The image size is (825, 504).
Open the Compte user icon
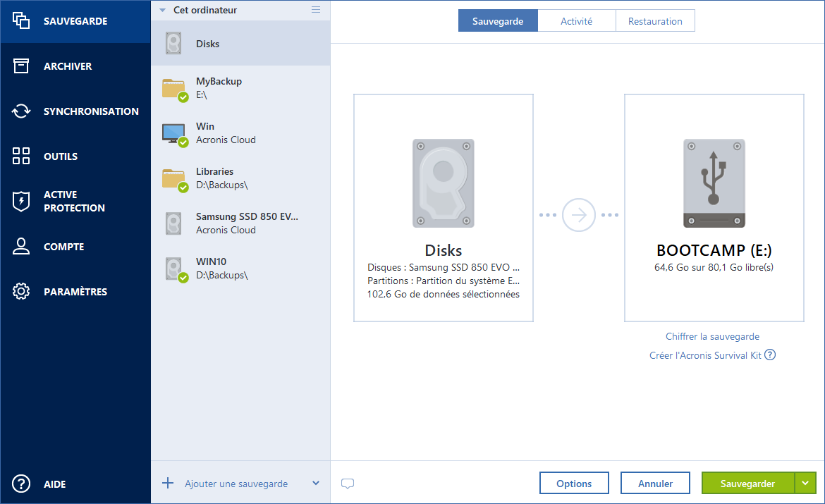[x=22, y=247]
